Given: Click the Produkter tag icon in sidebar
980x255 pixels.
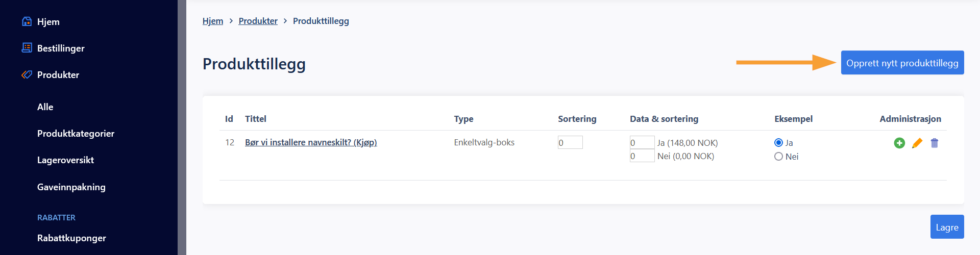Looking at the screenshot, I should (x=27, y=74).
